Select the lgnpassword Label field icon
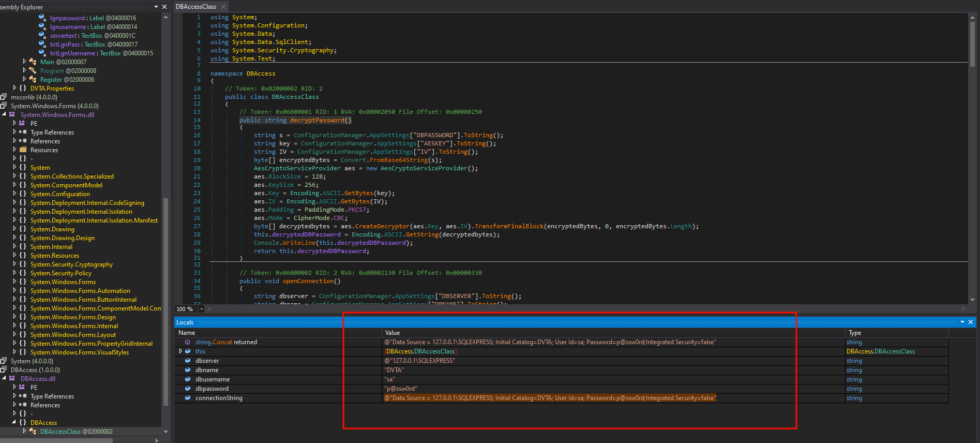 (x=42, y=18)
